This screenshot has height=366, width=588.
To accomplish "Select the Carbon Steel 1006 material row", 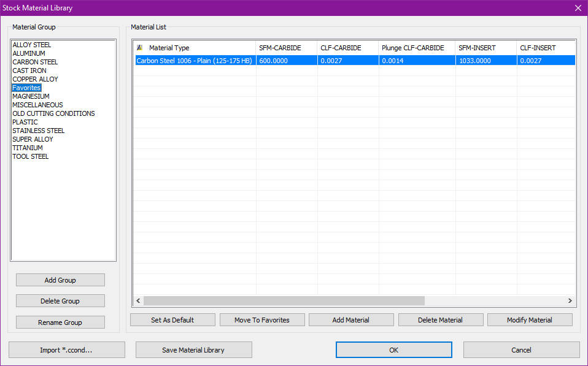I will click(x=194, y=60).
